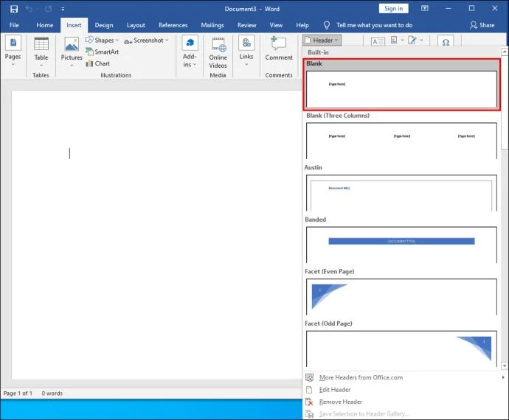Click the Chart button
509x420 pixels.
pyautogui.click(x=97, y=63)
